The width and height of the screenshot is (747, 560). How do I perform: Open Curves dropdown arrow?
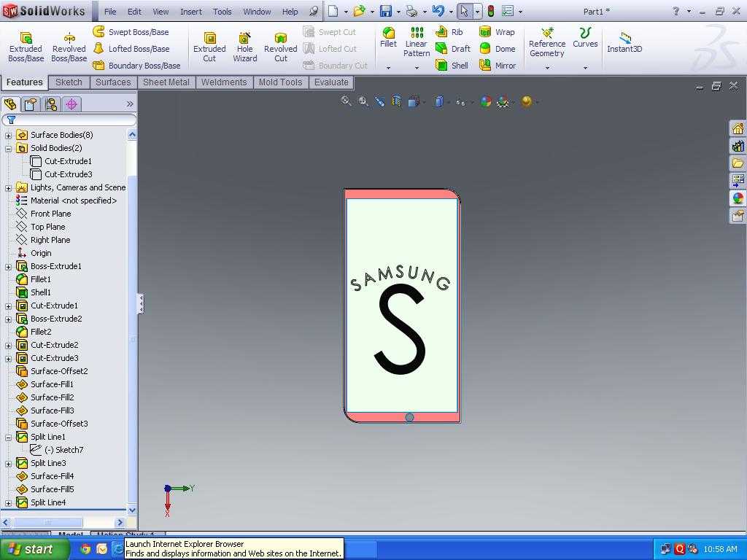(x=585, y=68)
